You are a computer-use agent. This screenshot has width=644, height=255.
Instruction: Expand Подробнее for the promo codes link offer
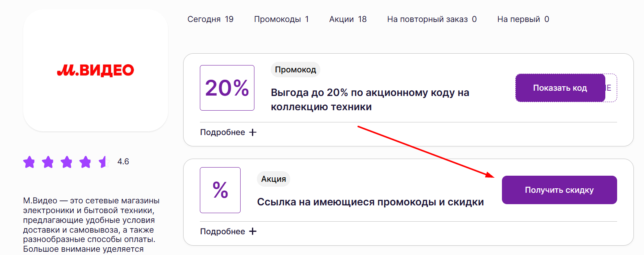[223, 231]
